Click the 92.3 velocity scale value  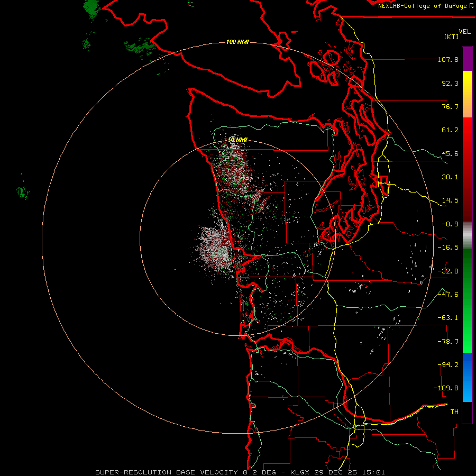tap(450, 83)
